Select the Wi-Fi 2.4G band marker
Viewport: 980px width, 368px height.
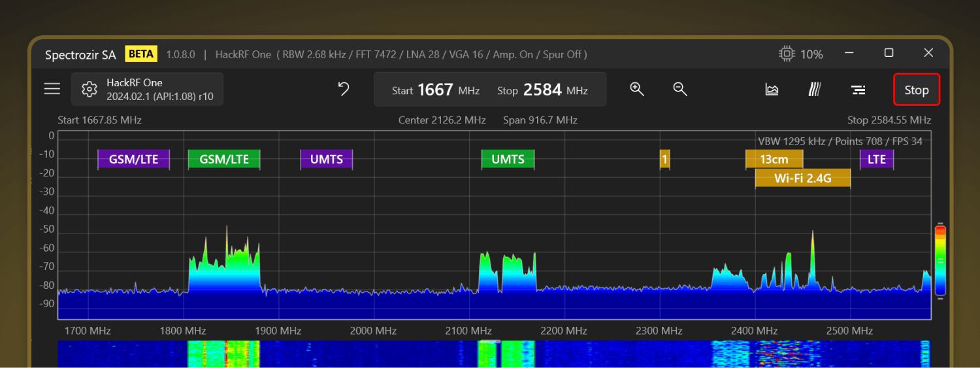coord(803,178)
